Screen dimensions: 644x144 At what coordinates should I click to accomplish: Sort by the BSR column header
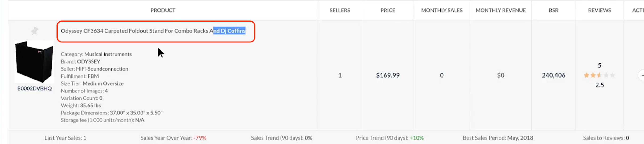[x=554, y=11]
